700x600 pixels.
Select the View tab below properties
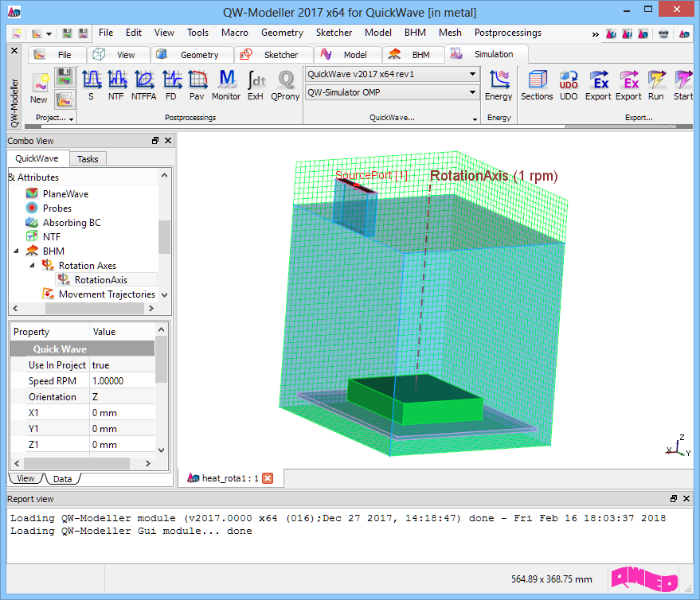point(26,478)
